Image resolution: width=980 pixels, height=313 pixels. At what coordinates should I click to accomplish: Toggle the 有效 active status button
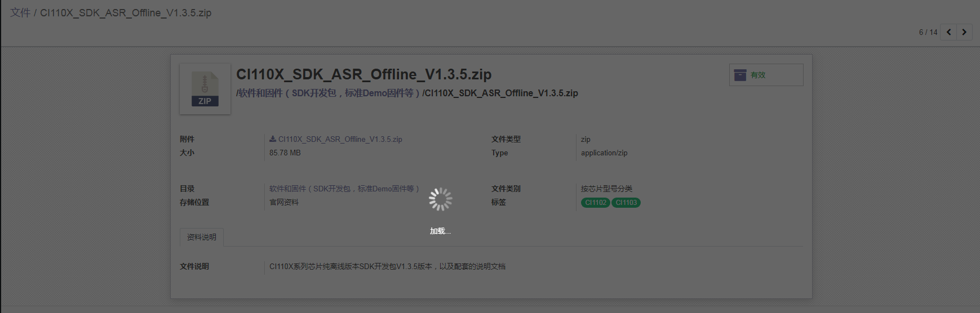coord(766,75)
